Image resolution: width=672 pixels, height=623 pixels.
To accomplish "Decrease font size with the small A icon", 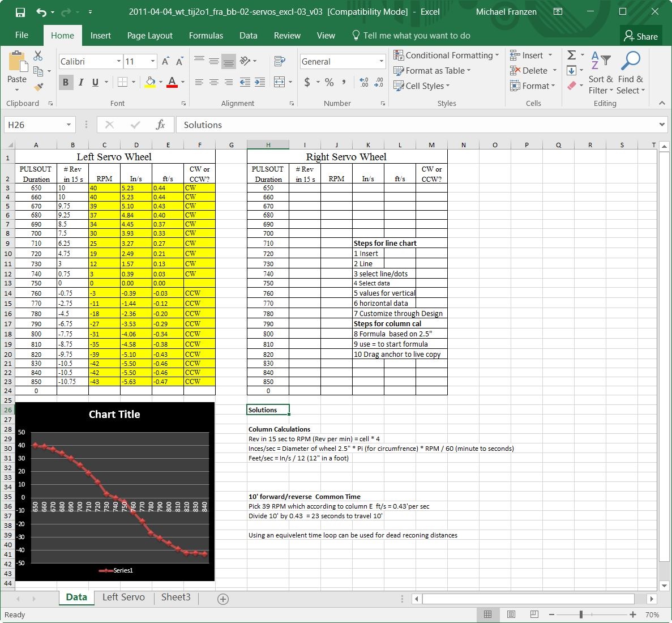I will [179, 61].
